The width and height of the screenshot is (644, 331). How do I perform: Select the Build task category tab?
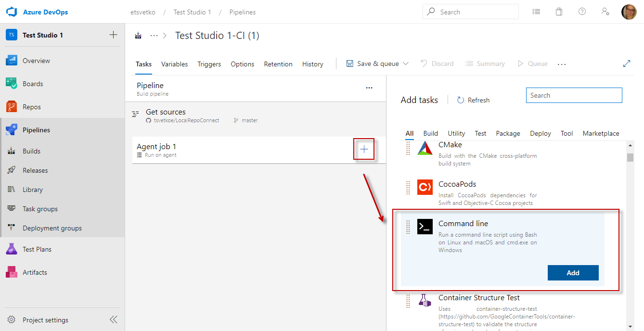[x=431, y=133]
